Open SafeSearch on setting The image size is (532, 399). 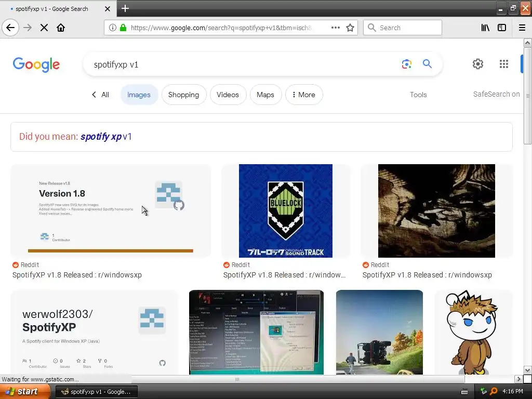496,94
